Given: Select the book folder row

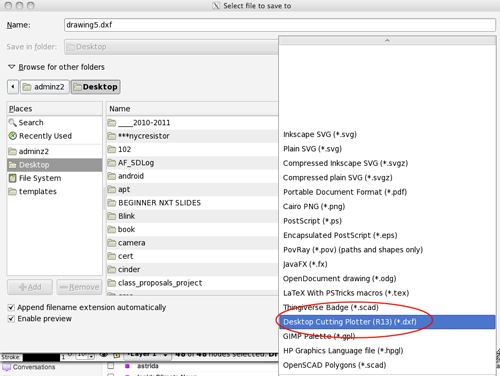Looking at the screenshot, I should click(x=192, y=230).
